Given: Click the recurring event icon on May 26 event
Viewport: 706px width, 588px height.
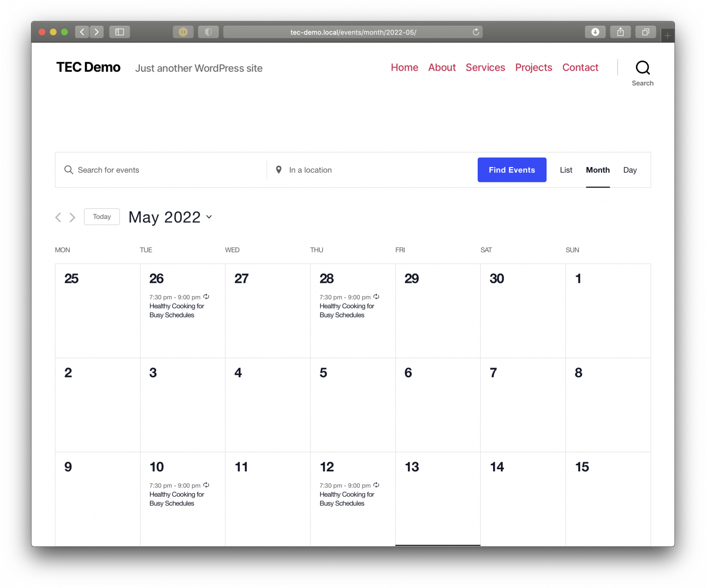Looking at the screenshot, I should tap(206, 296).
